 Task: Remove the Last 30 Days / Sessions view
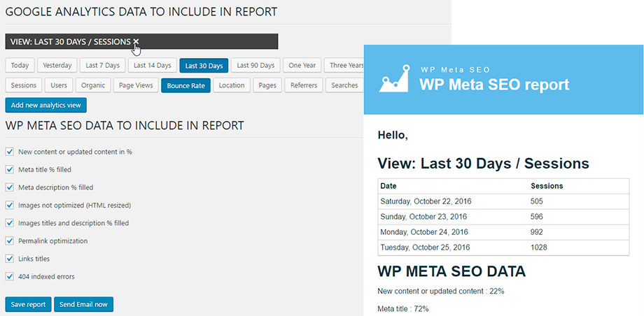click(136, 42)
